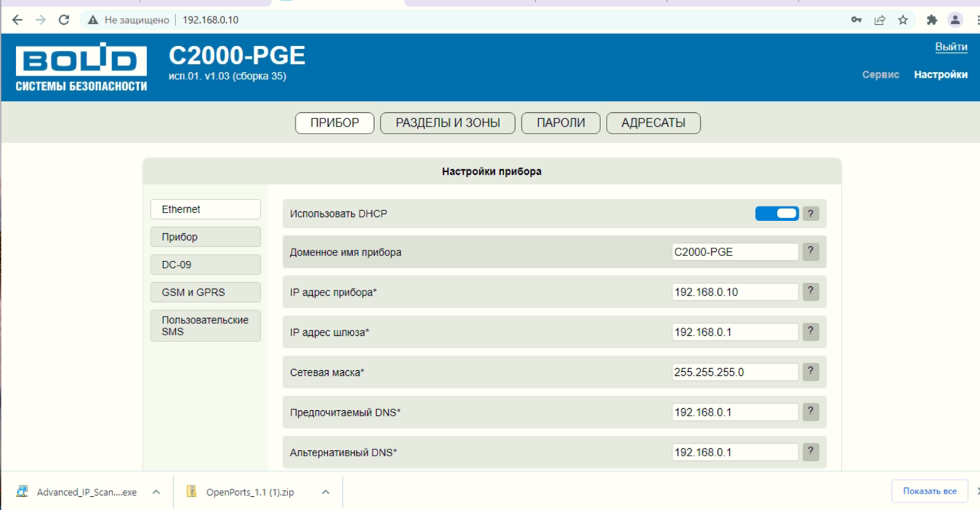Viewport: 980px width, 510px height.
Task: Open help for IP адрес шлюза
Action: (x=811, y=332)
